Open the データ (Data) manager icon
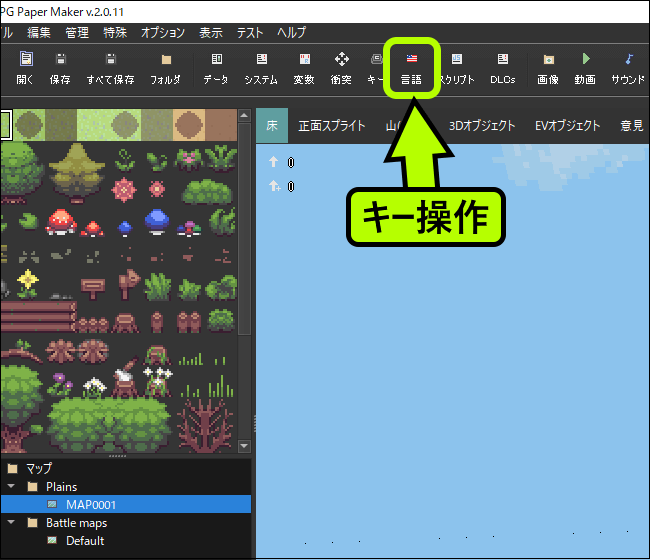Screen dimensions: 650x560 click(x=215, y=67)
